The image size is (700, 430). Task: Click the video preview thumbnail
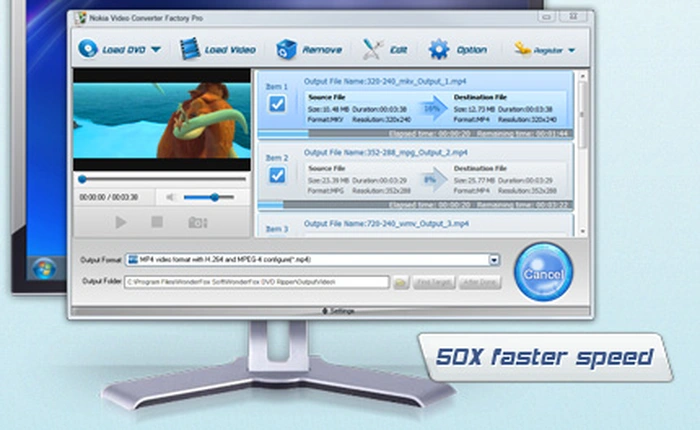point(162,120)
